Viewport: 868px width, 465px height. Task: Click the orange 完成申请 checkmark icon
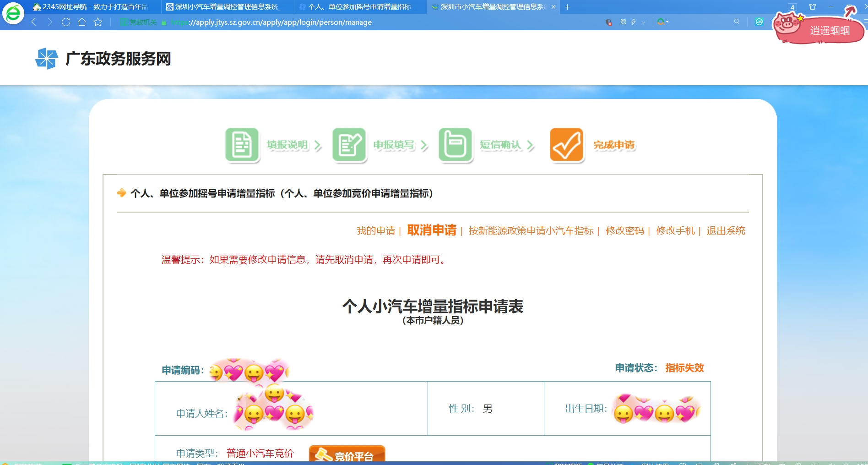pos(567,145)
